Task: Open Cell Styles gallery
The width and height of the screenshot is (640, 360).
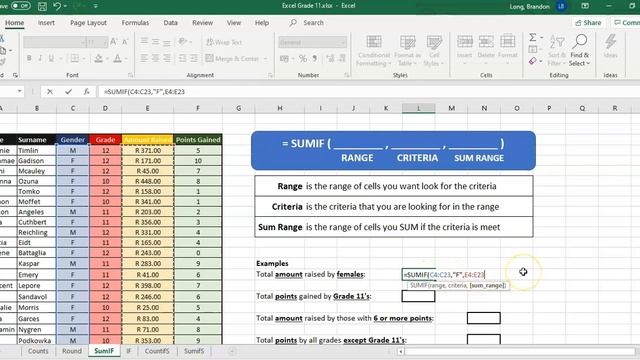Action: (x=434, y=51)
